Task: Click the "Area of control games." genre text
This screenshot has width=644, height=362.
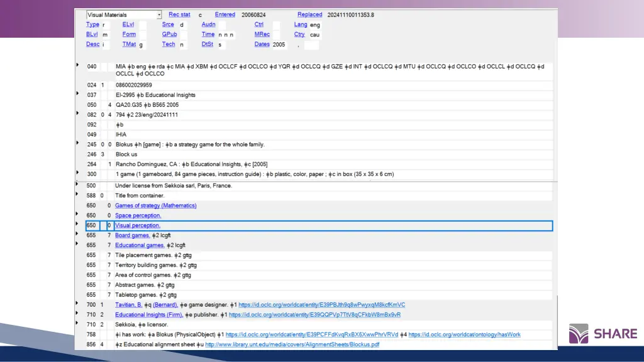Action: [x=143, y=275]
